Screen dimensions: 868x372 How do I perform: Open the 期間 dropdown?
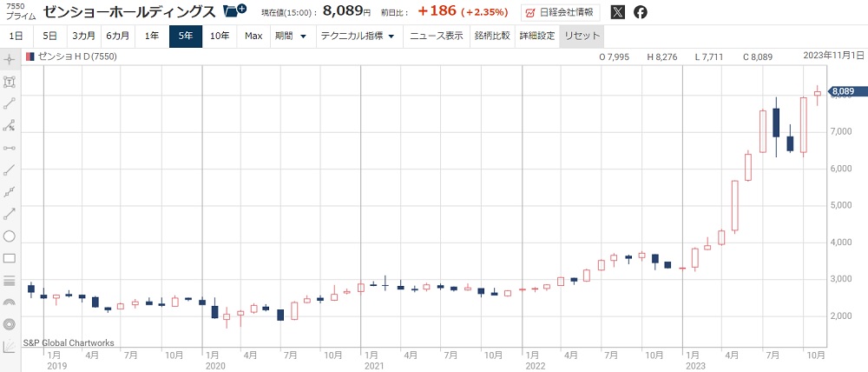click(291, 36)
